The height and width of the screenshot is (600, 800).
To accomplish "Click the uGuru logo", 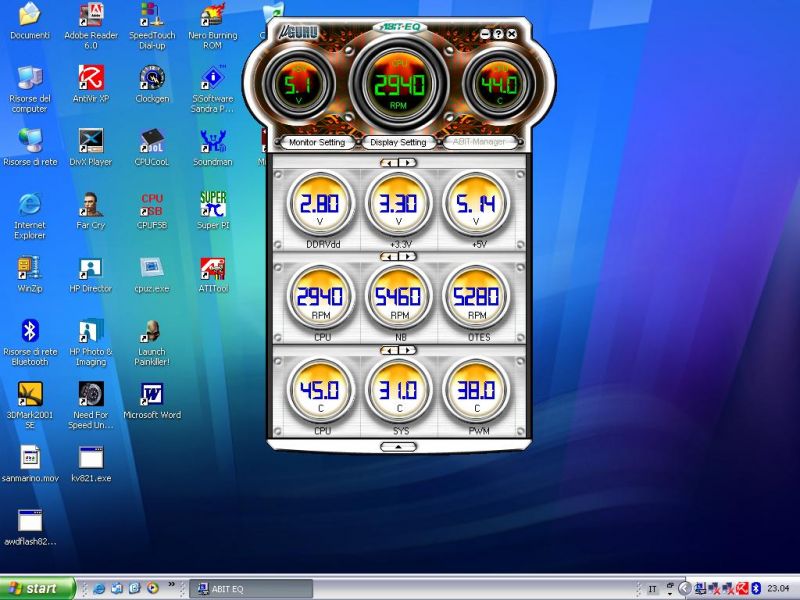I will click(x=298, y=33).
